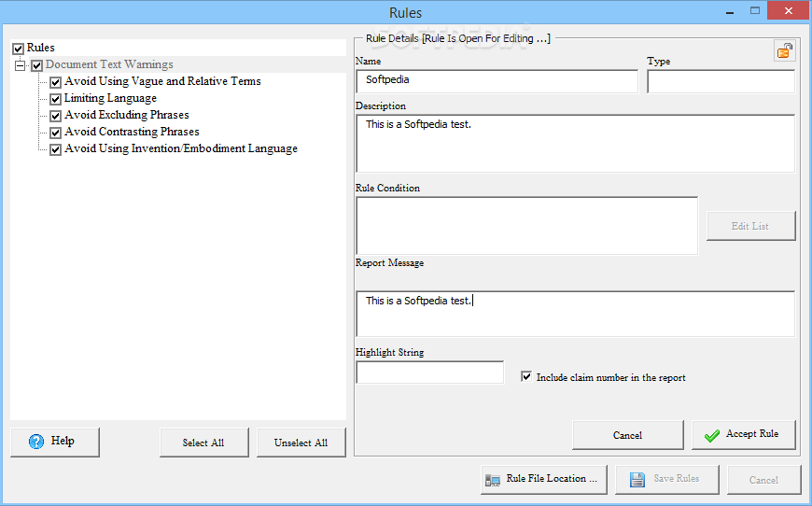This screenshot has width=812, height=506.
Task: Click the computer icon on Rule File Location
Action: [493, 480]
